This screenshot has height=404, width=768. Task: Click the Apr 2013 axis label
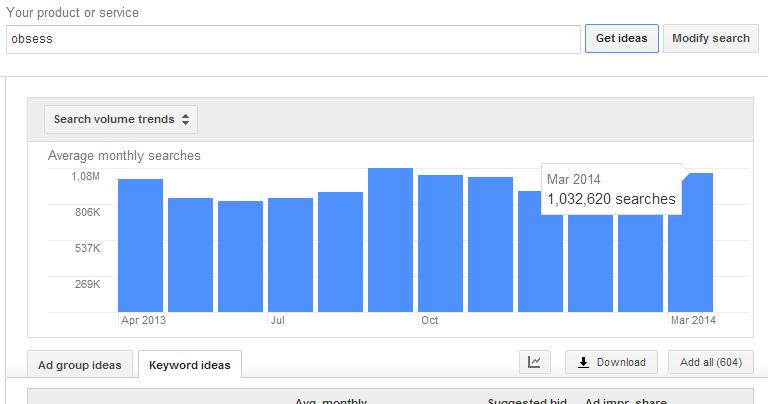[x=144, y=320]
